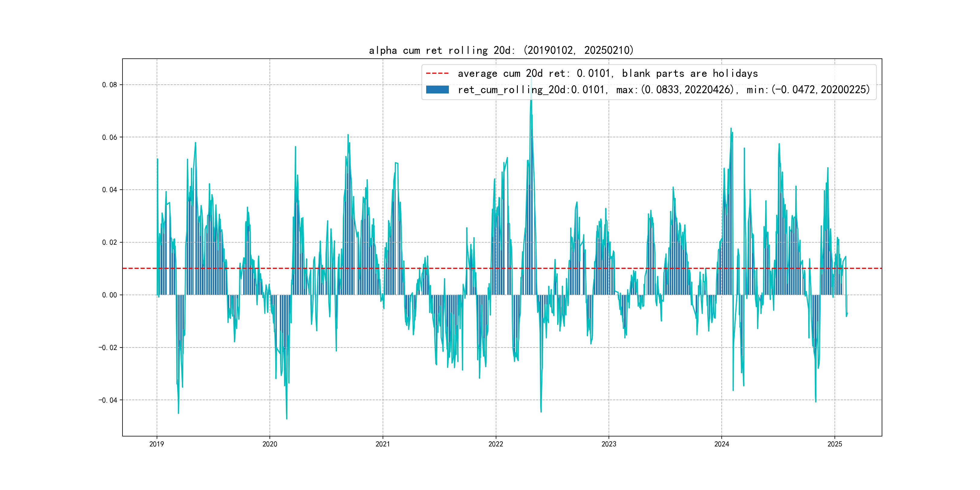
Task: Click the blue legend color patch
Action: point(437,90)
